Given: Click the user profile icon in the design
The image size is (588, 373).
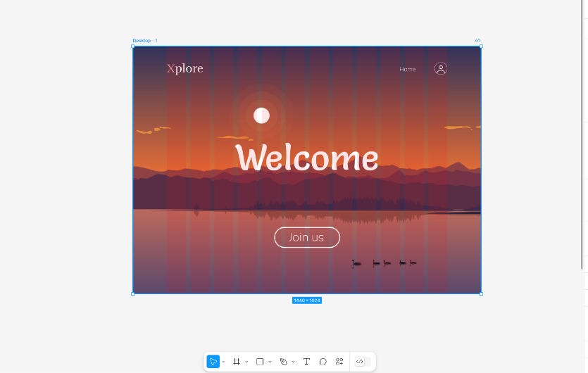Looking at the screenshot, I should point(441,68).
